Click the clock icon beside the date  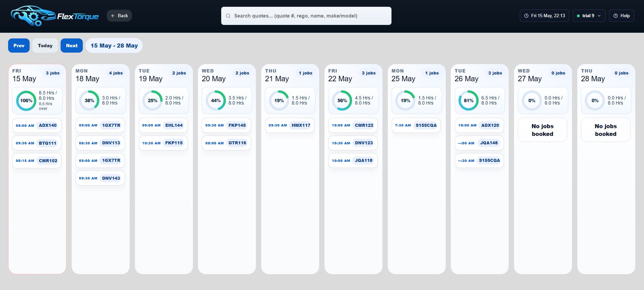(x=527, y=16)
